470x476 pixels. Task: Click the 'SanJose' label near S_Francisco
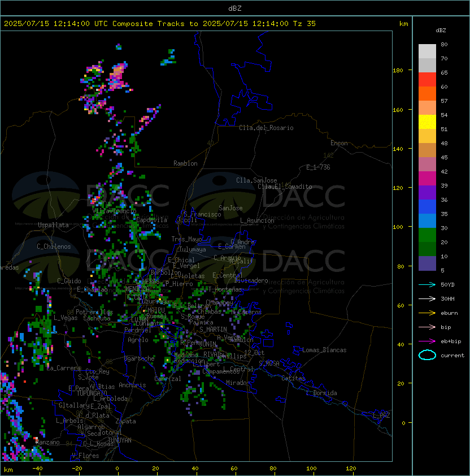click(230, 208)
